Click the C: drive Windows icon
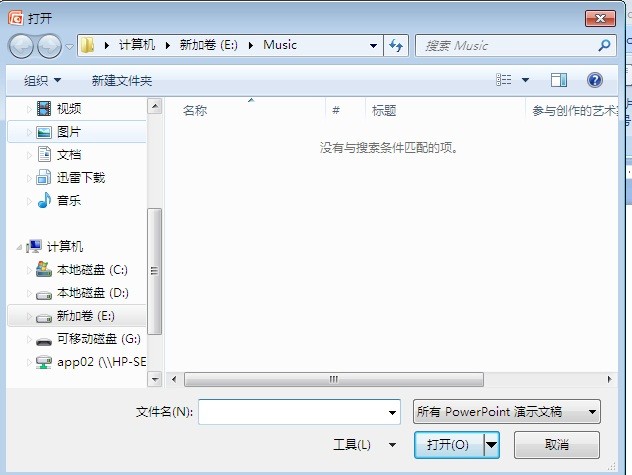 (x=44, y=269)
